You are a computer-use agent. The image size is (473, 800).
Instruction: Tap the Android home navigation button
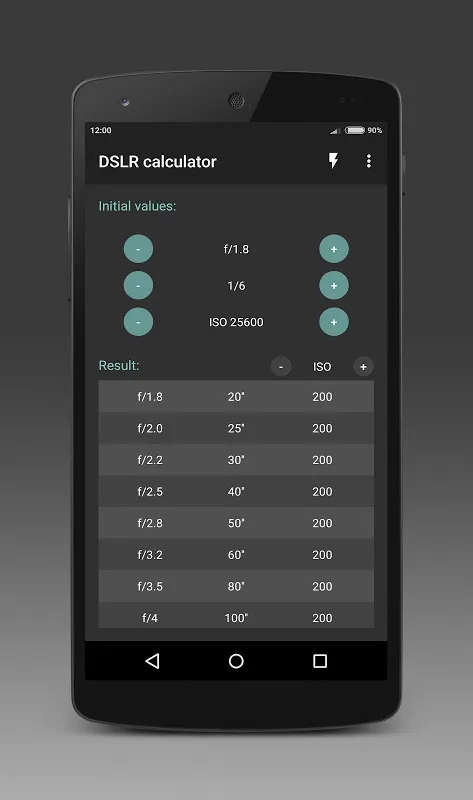[x=236, y=661]
